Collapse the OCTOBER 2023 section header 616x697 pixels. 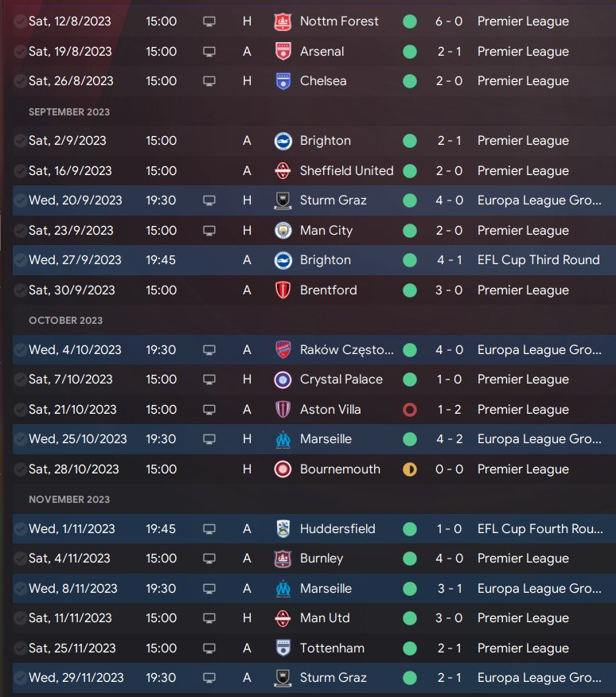(x=65, y=321)
